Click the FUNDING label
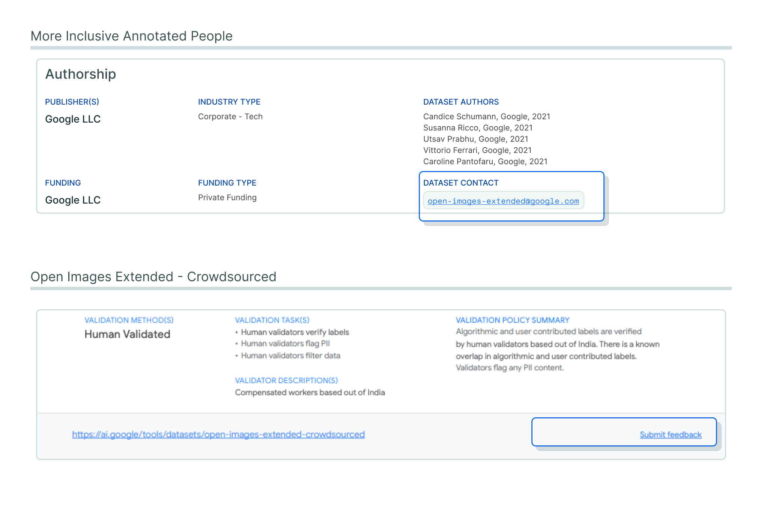The width and height of the screenshot is (761, 532). click(63, 183)
